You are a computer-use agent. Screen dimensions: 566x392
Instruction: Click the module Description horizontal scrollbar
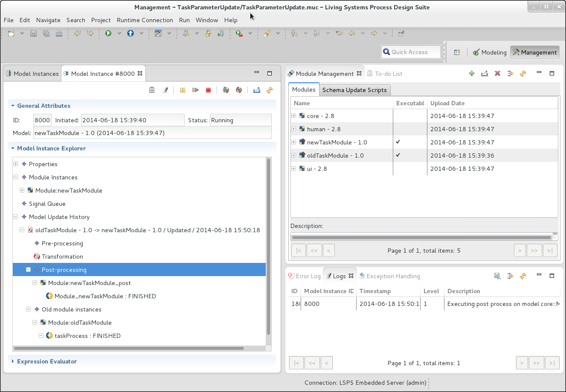click(421, 237)
